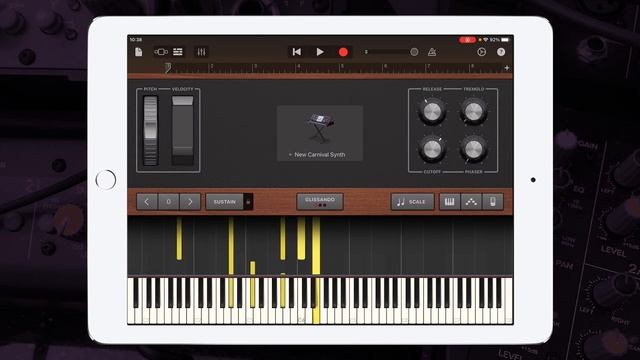The height and width of the screenshot is (360, 640).
Task: Click the Cutoff knob
Action: [432, 149]
